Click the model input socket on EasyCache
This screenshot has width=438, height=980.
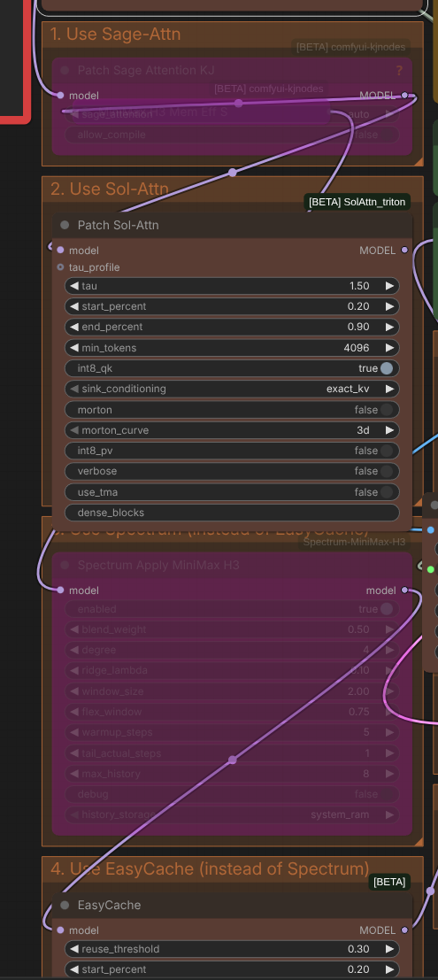[60, 930]
